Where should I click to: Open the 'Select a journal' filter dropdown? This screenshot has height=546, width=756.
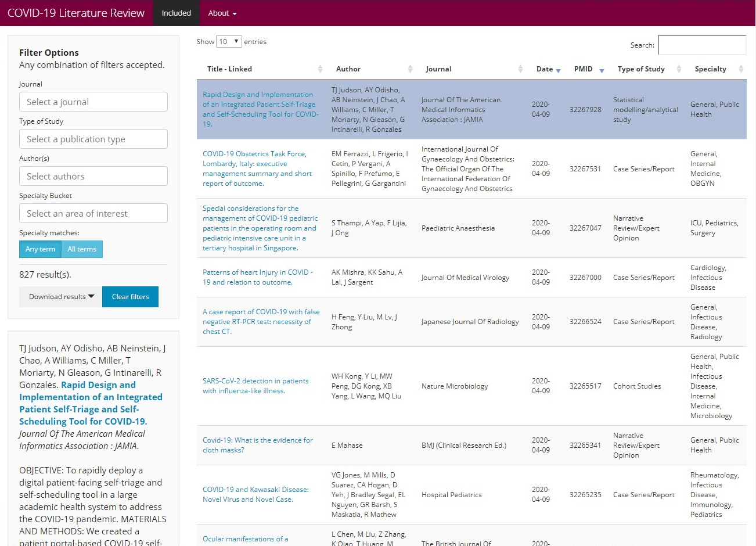(93, 101)
